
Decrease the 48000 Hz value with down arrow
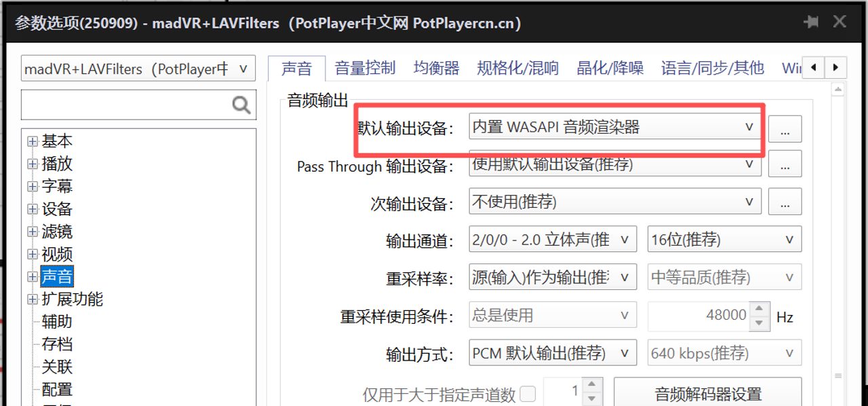point(760,322)
